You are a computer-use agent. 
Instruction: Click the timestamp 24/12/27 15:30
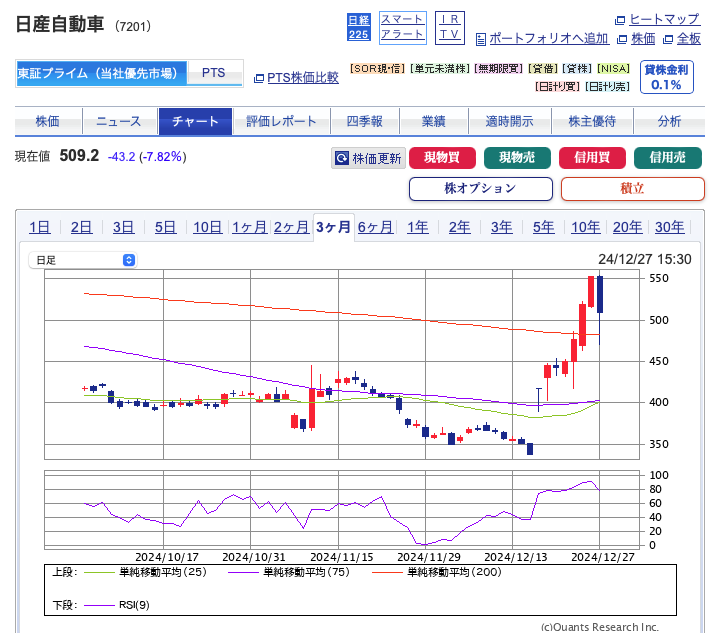click(645, 259)
